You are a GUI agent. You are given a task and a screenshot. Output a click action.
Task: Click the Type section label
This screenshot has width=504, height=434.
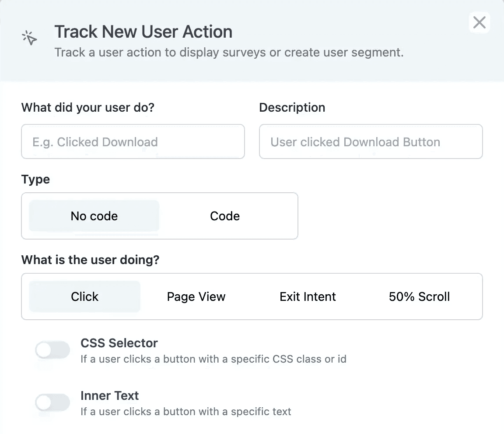click(x=35, y=179)
